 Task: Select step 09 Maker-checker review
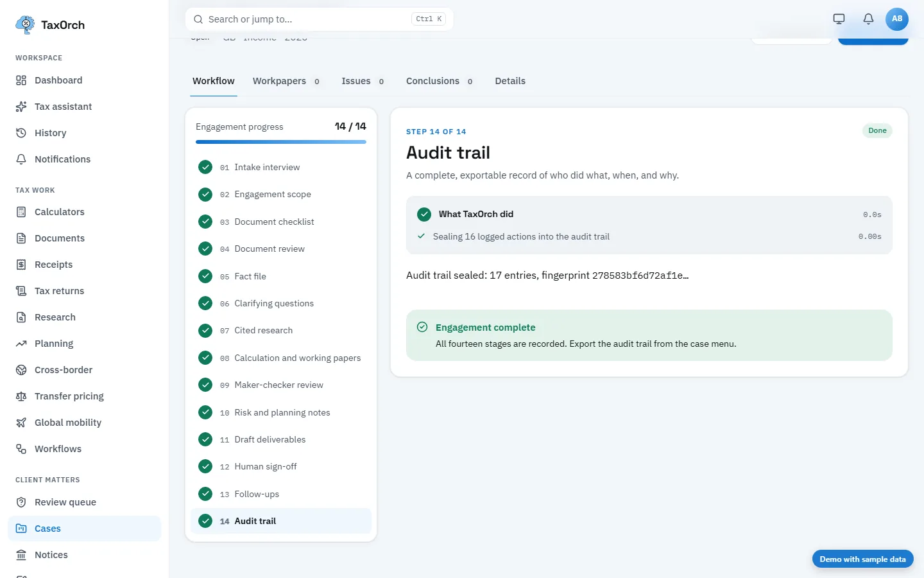pos(281,385)
